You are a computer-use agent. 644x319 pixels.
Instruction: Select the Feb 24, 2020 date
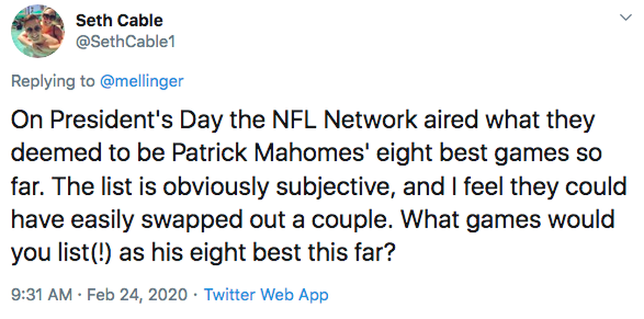138,294
